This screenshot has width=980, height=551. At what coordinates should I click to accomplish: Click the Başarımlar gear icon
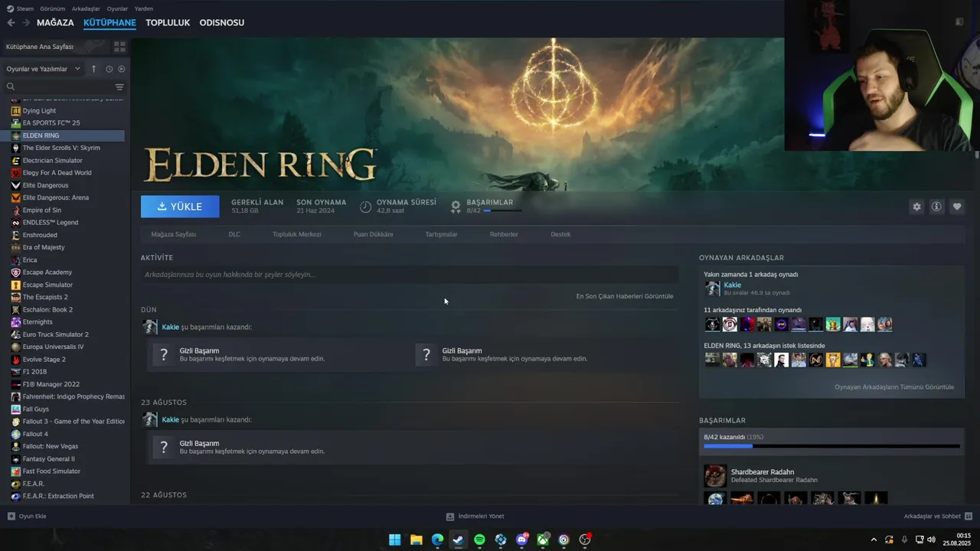tap(456, 207)
